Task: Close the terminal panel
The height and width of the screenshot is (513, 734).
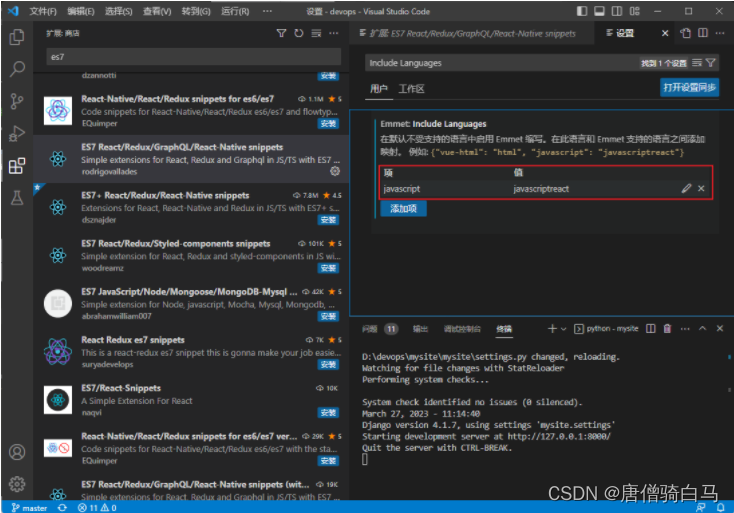Action: (720, 329)
